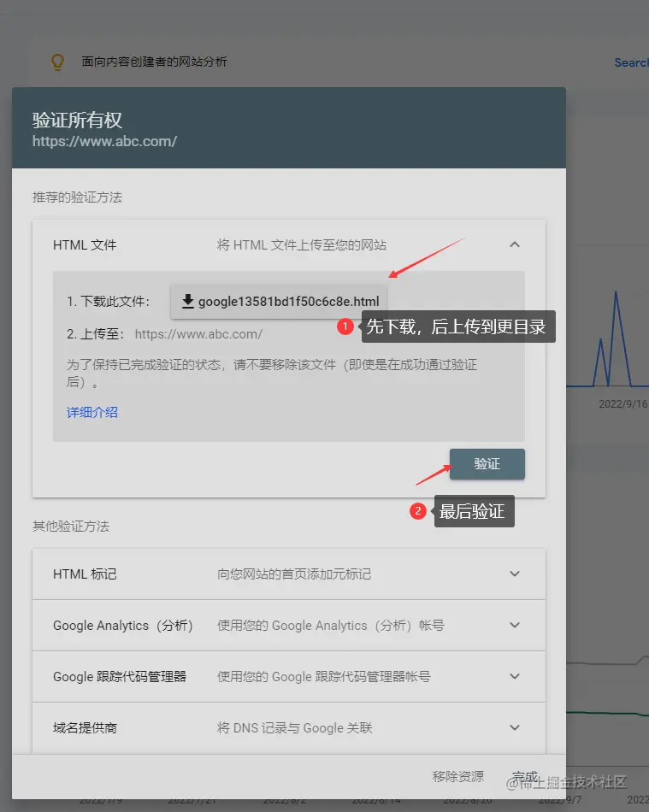The height and width of the screenshot is (812, 649).
Task: Click the Search link in background page
Action: [x=631, y=62]
